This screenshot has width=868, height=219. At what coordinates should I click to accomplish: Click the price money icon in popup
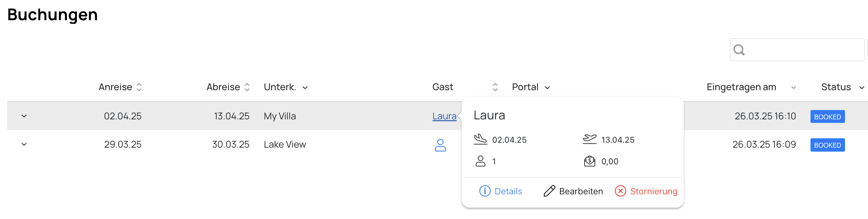pyautogui.click(x=590, y=161)
